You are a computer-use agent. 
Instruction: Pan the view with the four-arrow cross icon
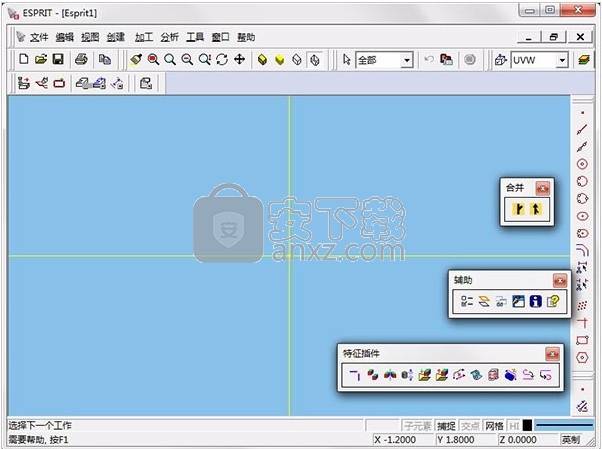pyautogui.click(x=240, y=60)
